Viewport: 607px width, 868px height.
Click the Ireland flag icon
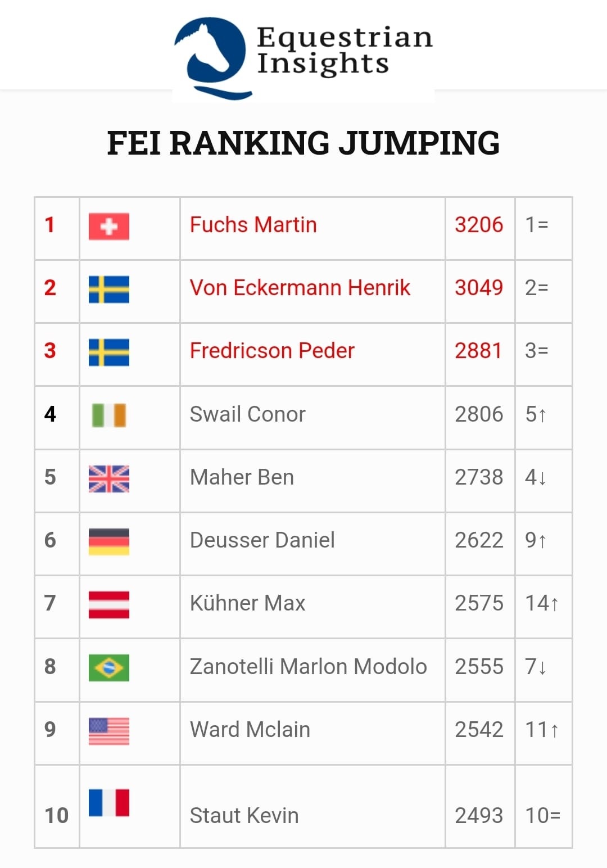tap(109, 415)
